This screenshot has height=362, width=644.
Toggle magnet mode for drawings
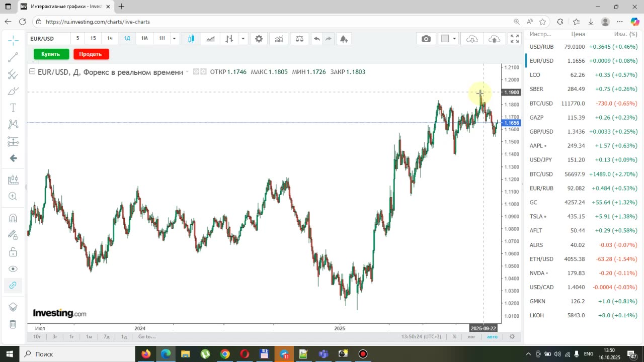[x=13, y=218]
